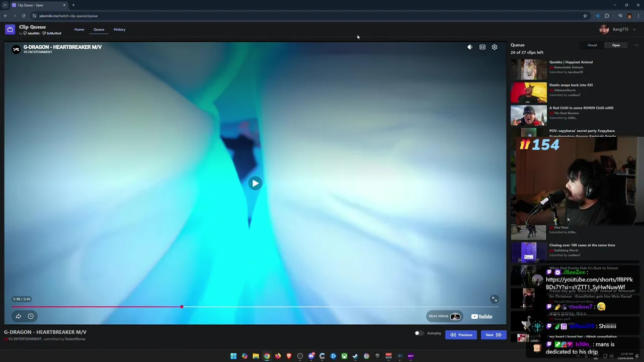Go to the Previous clip
The width and height of the screenshot is (644, 362).
click(461, 335)
